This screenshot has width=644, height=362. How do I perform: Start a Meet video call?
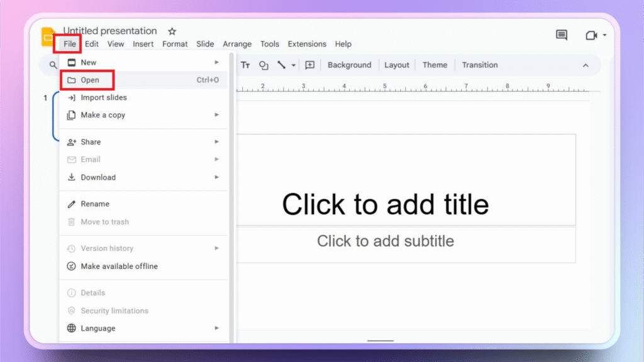click(592, 35)
